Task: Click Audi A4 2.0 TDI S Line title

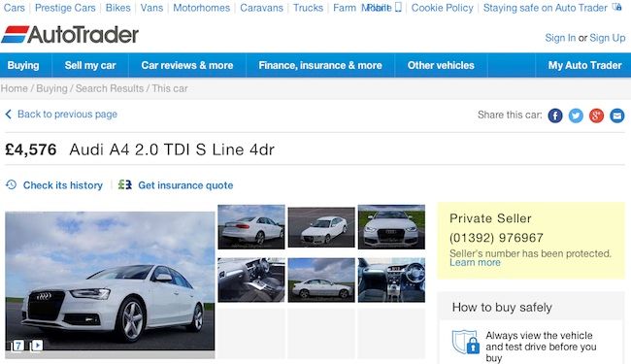Action: pyautogui.click(x=172, y=149)
